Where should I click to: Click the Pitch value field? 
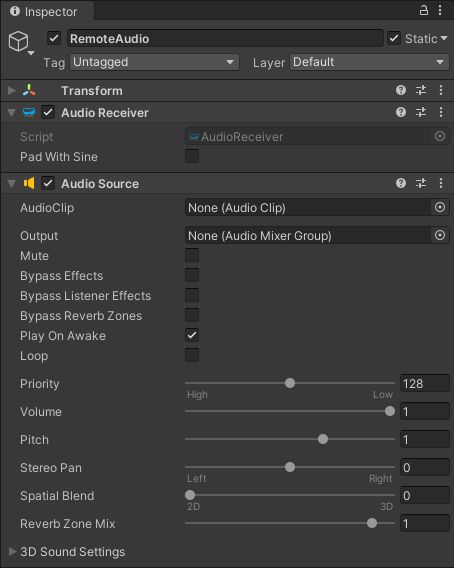(x=425, y=439)
